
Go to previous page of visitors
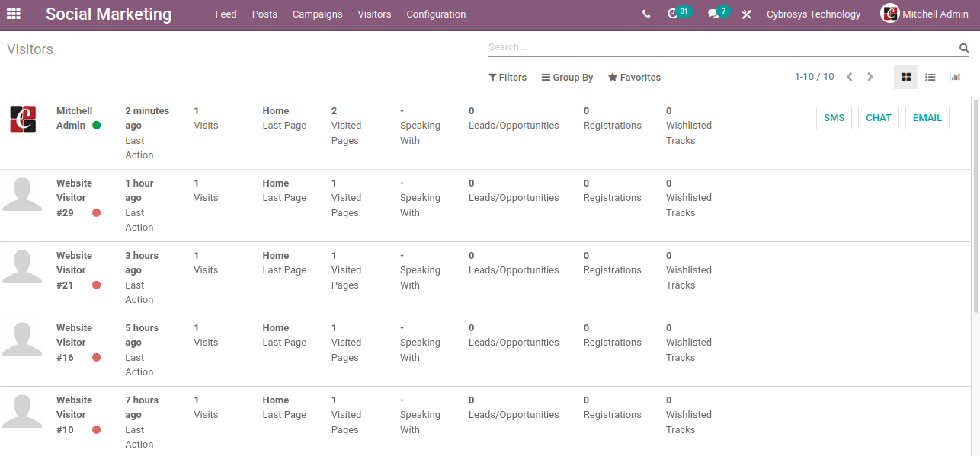[849, 77]
